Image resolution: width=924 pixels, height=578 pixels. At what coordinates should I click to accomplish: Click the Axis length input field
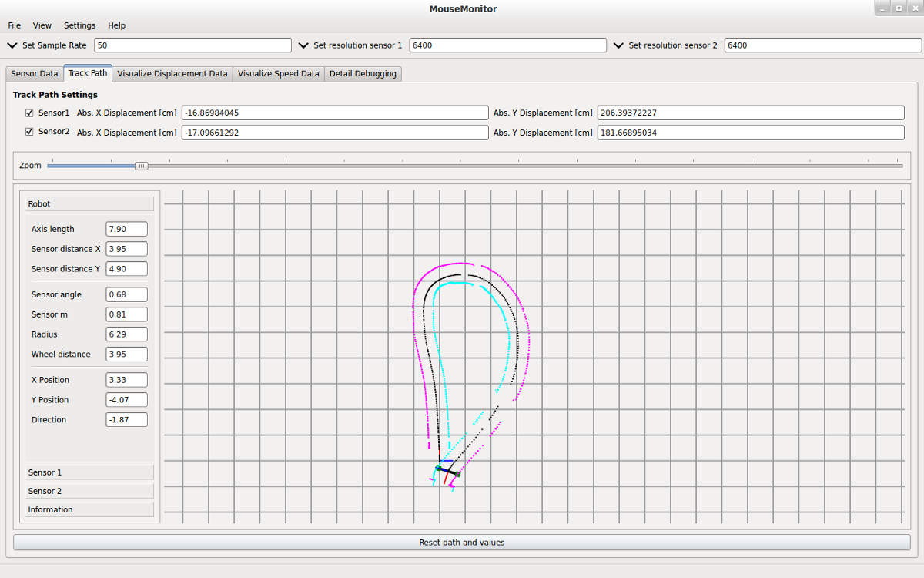(x=126, y=229)
